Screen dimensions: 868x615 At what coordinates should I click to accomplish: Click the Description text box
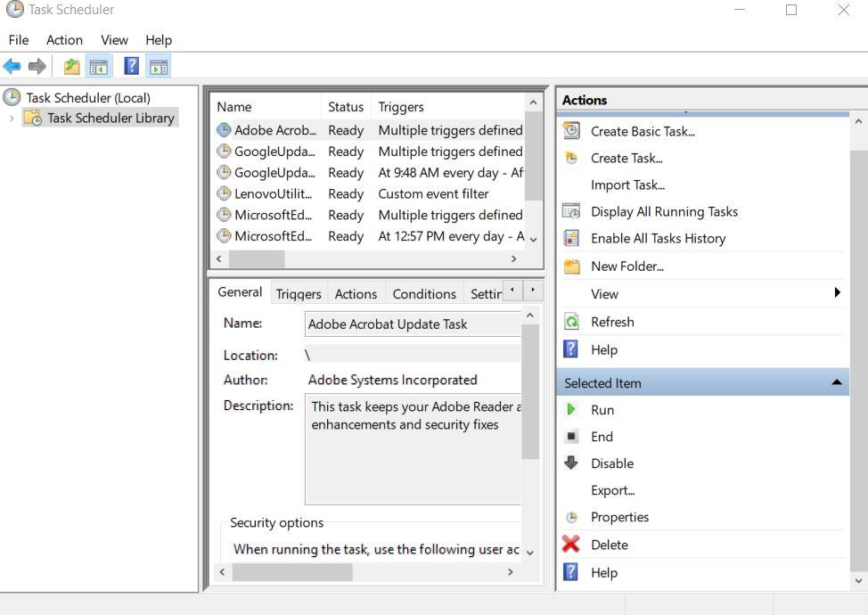[x=413, y=449]
